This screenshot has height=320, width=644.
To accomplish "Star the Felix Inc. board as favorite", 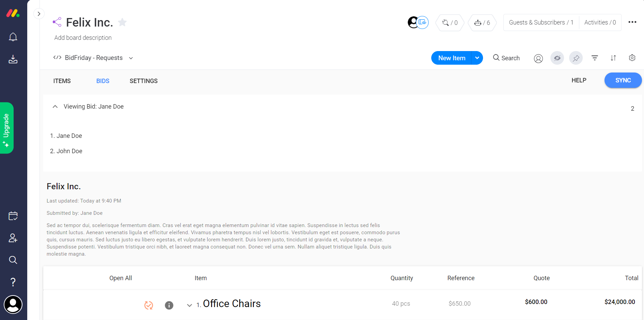I will (122, 22).
